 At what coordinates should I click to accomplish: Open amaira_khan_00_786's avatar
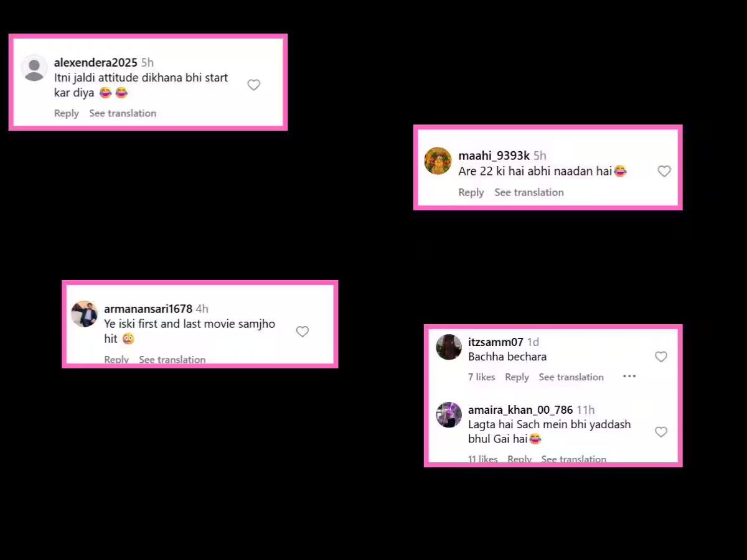(x=449, y=415)
